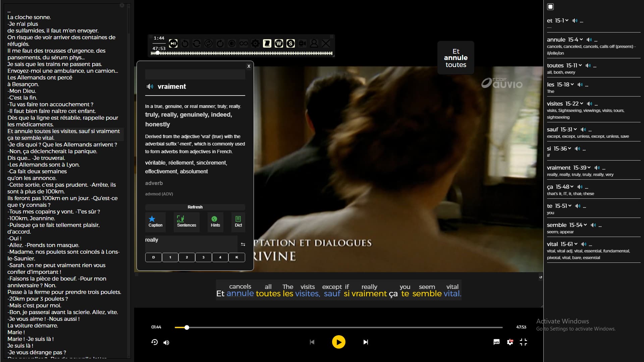The width and height of the screenshot is (644, 362).
Task: Click the word 'vraiment' in the subtitle line
Action: [x=369, y=294]
